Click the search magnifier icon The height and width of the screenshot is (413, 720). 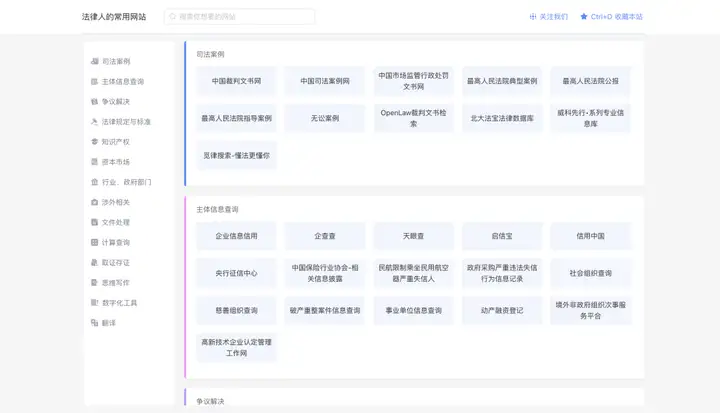pyautogui.click(x=173, y=17)
